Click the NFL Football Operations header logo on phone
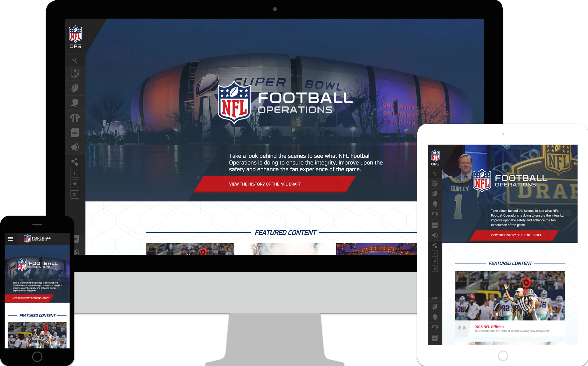The height and width of the screenshot is (366, 588). 37,239
